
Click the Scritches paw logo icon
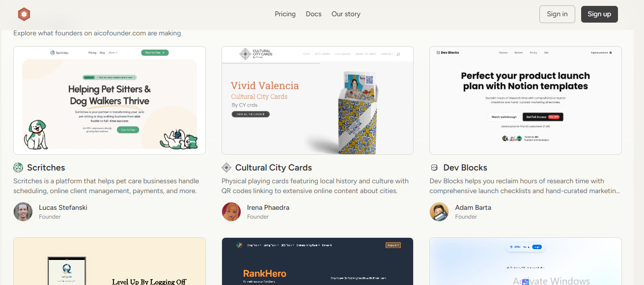click(x=18, y=168)
